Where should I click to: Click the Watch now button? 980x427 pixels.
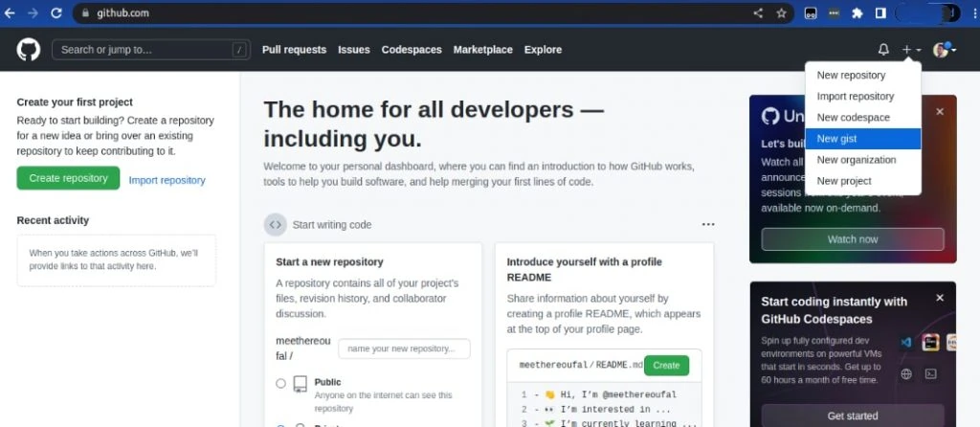point(853,239)
